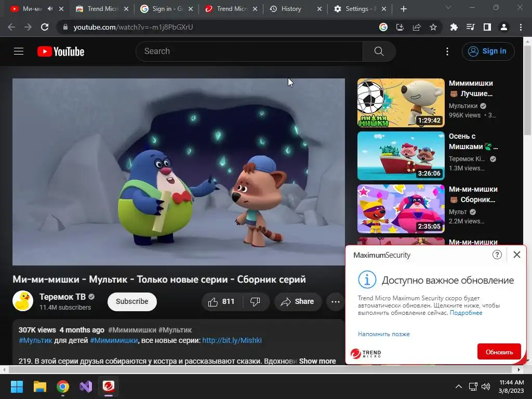Open Chrome three-dot menu

521,27
